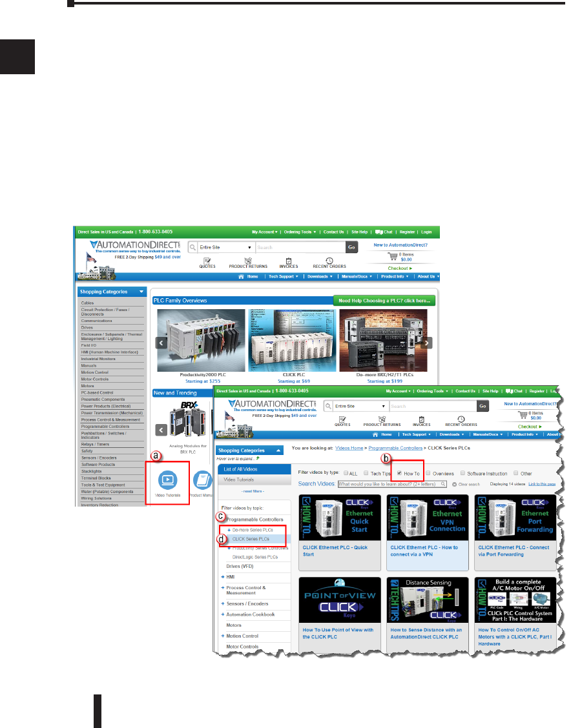This screenshot has width=571, height=728.
Task: Open Product Info menu on videos page nav
Action: [524, 434]
